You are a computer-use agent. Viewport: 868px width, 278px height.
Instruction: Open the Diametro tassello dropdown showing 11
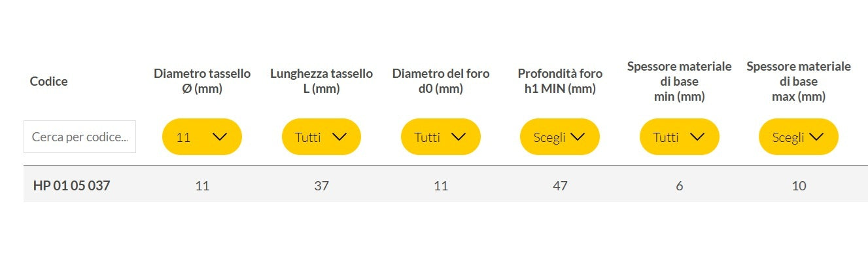point(201,137)
